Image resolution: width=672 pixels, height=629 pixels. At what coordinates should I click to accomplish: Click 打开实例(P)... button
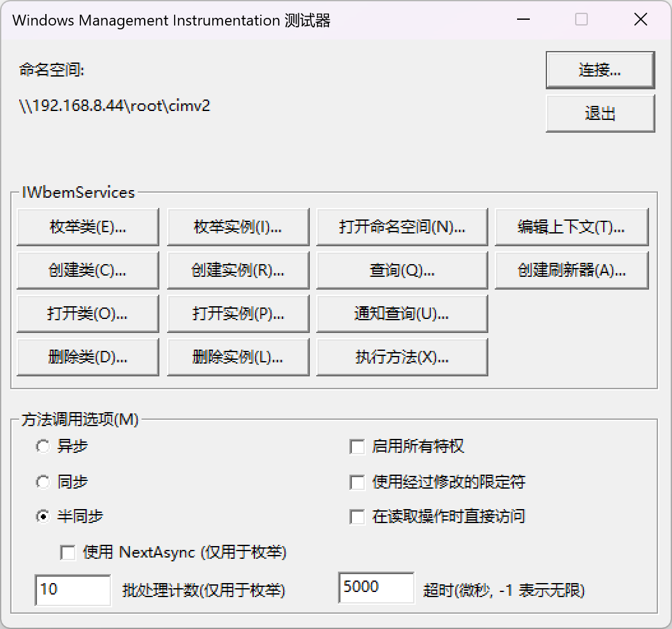click(238, 314)
